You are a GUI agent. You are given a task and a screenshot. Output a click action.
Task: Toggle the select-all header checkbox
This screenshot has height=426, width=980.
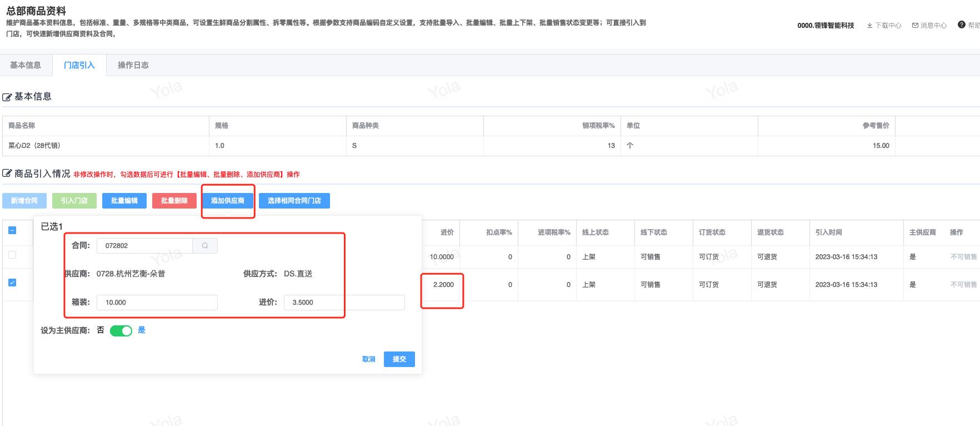tap(12, 230)
